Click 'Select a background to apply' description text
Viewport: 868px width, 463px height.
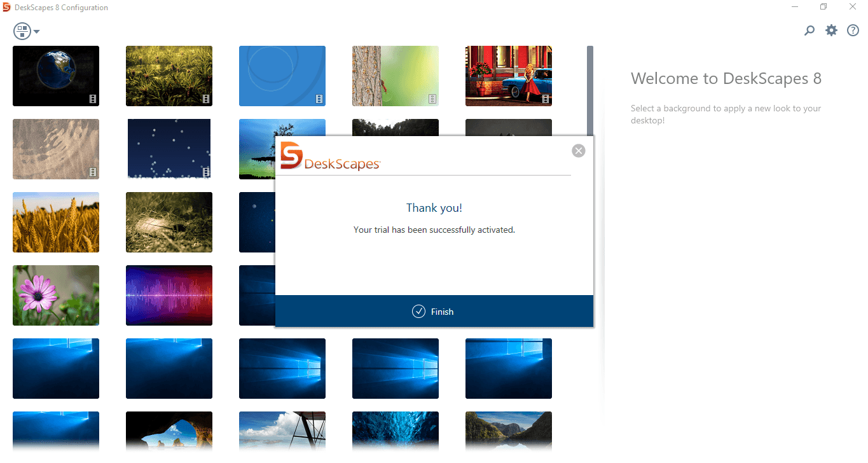pyautogui.click(x=726, y=114)
